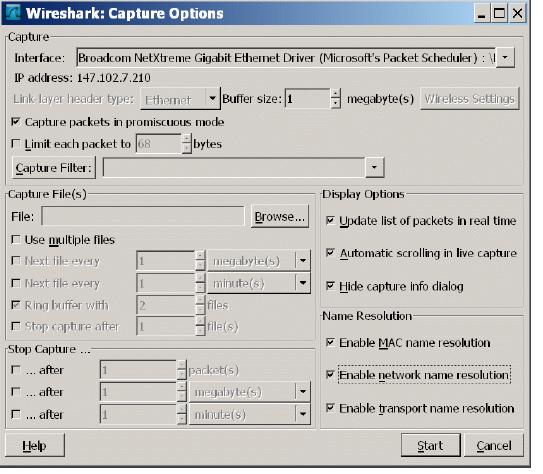Cancel the capture options dialog

point(494,445)
